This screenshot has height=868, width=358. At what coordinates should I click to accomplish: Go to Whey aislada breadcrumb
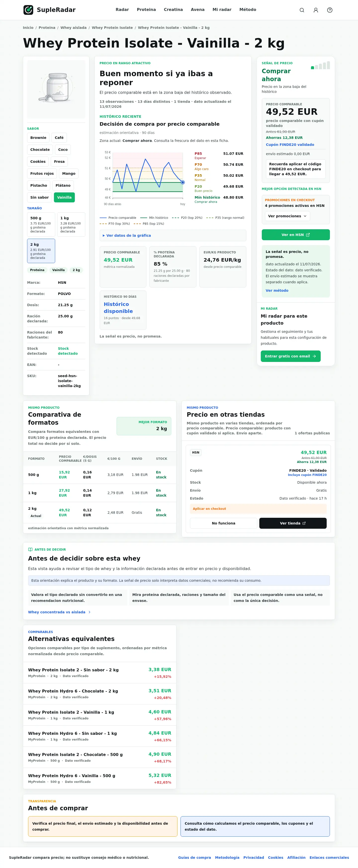[x=73, y=28]
